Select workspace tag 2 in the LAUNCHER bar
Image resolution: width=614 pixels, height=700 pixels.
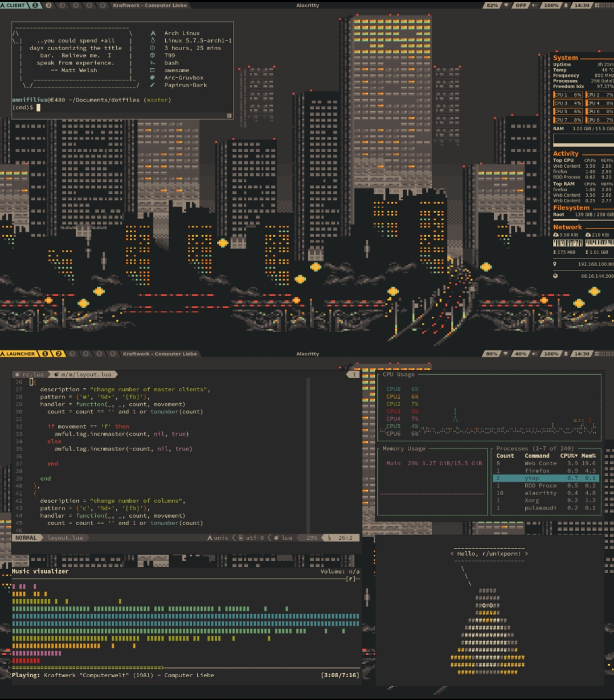[x=58, y=354]
